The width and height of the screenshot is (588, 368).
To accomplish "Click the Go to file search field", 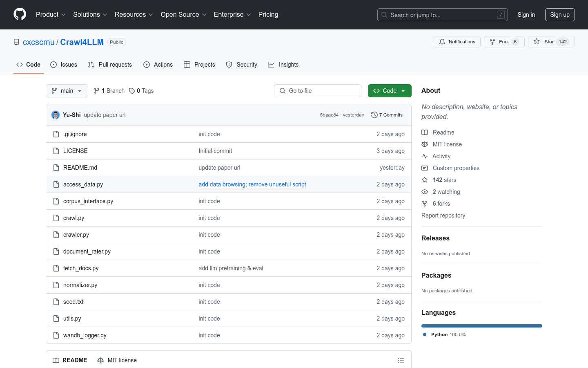I will pos(318,91).
